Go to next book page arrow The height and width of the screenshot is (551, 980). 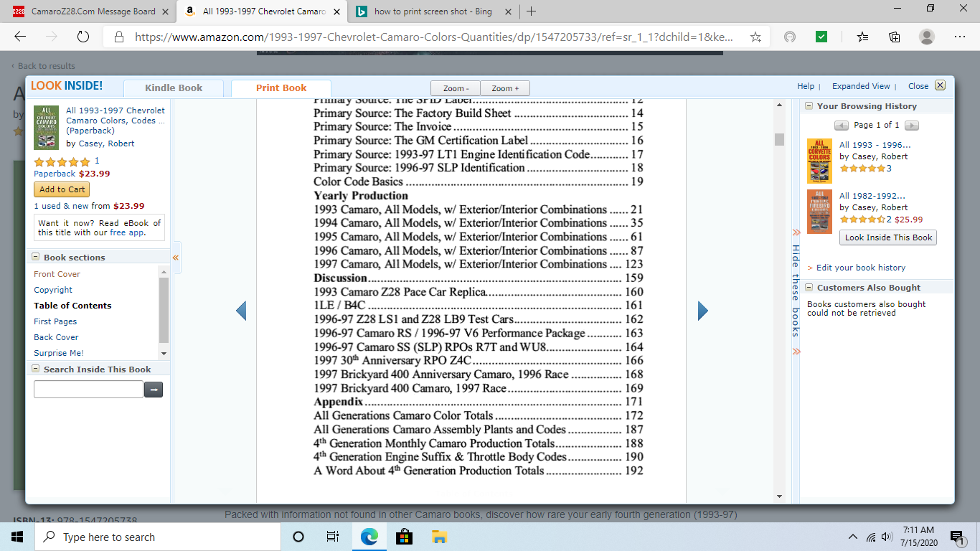point(702,311)
